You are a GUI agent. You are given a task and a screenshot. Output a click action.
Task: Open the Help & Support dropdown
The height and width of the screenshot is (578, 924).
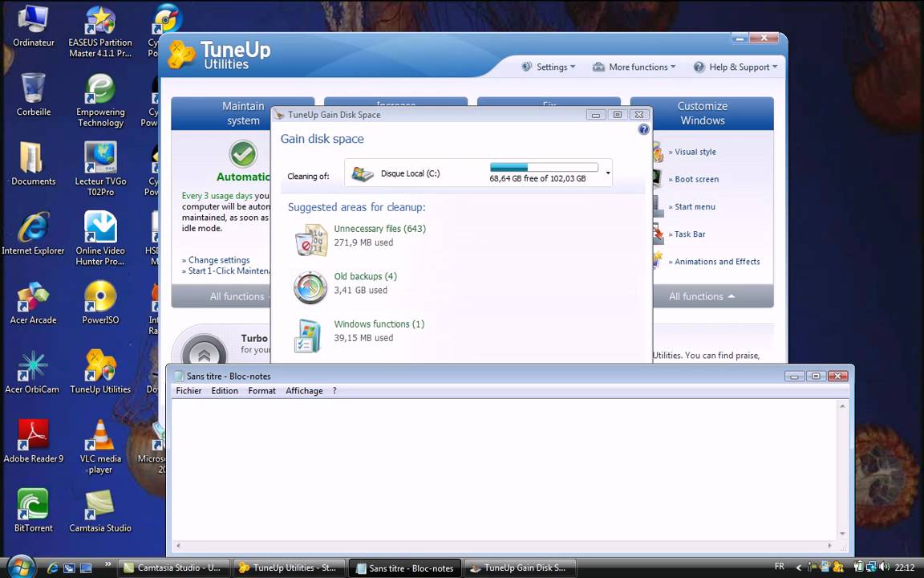(736, 67)
